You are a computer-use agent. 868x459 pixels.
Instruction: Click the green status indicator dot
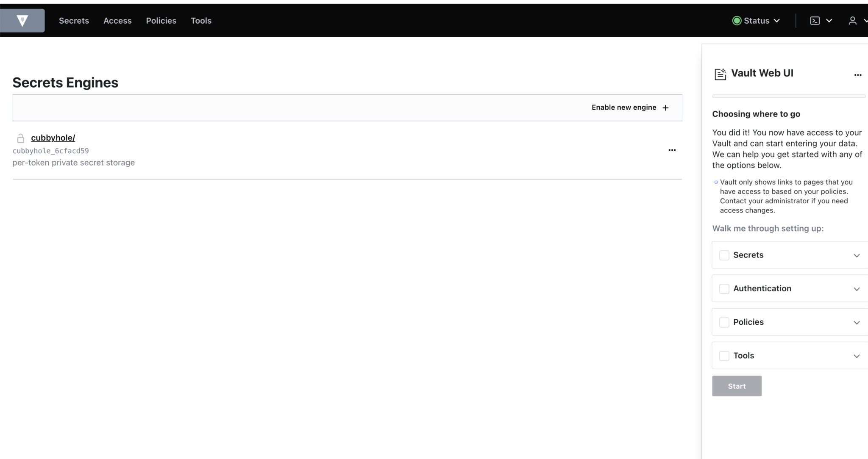tap(736, 20)
